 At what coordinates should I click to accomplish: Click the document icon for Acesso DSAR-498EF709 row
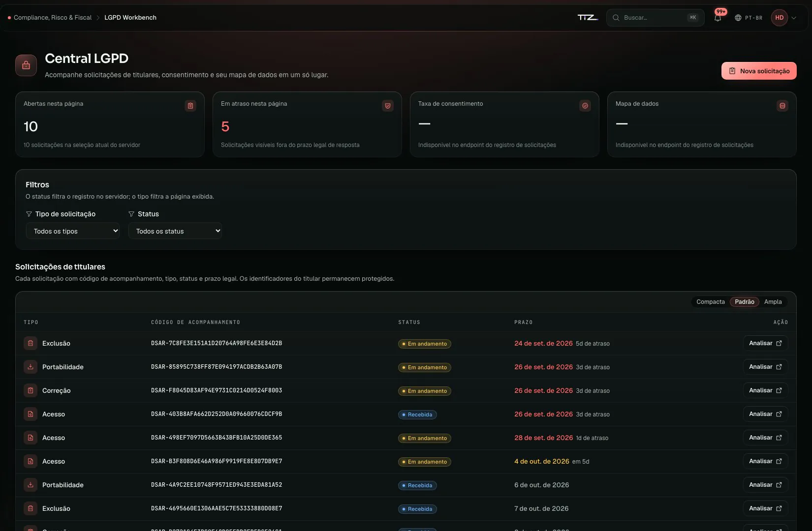[x=31, y=438]
